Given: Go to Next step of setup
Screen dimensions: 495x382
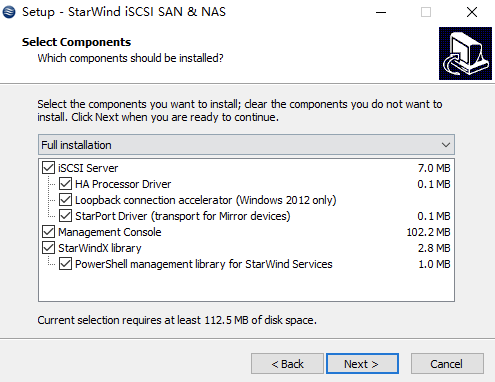Looking at the screenshot, I should (362, 364).
